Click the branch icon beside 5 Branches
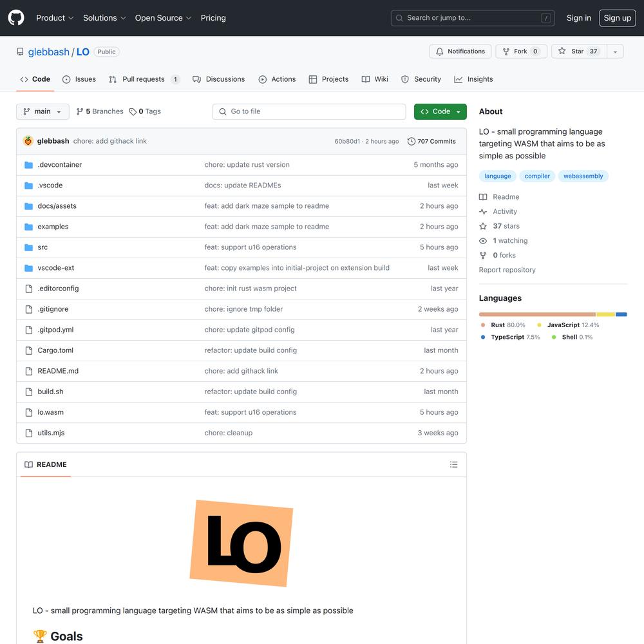Image resolution: width=644 pixels, height=644 pixels. 80,111
